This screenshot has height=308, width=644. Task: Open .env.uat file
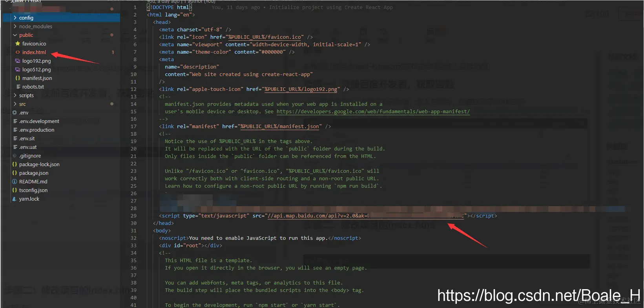[28, 147]
